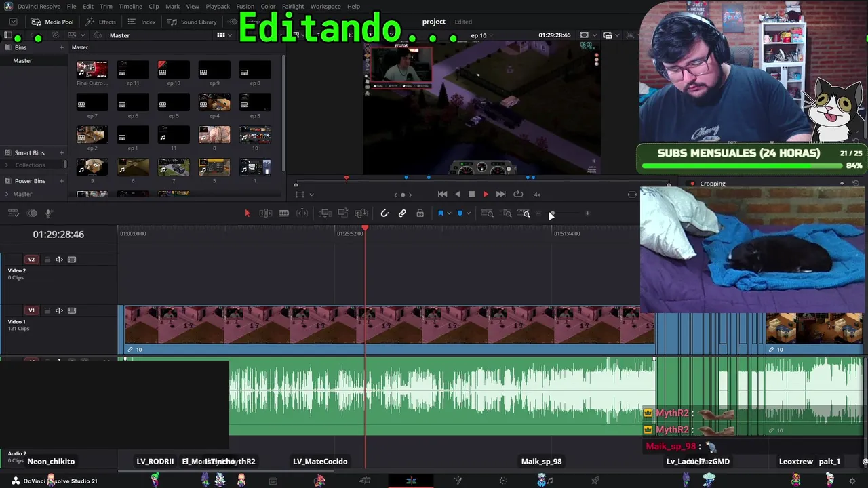Stop playback
This screenshot has width=868, height=488.
pos(472,195)
